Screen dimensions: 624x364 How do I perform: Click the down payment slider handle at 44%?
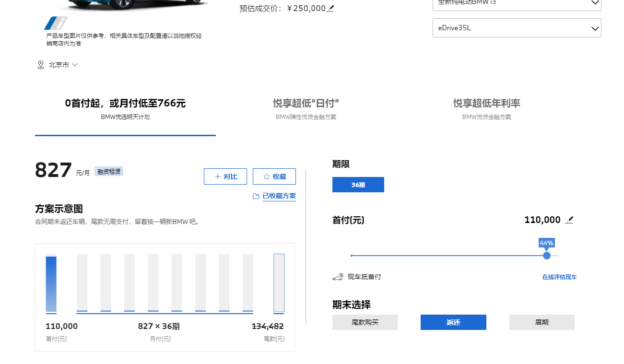pos(547,256)
